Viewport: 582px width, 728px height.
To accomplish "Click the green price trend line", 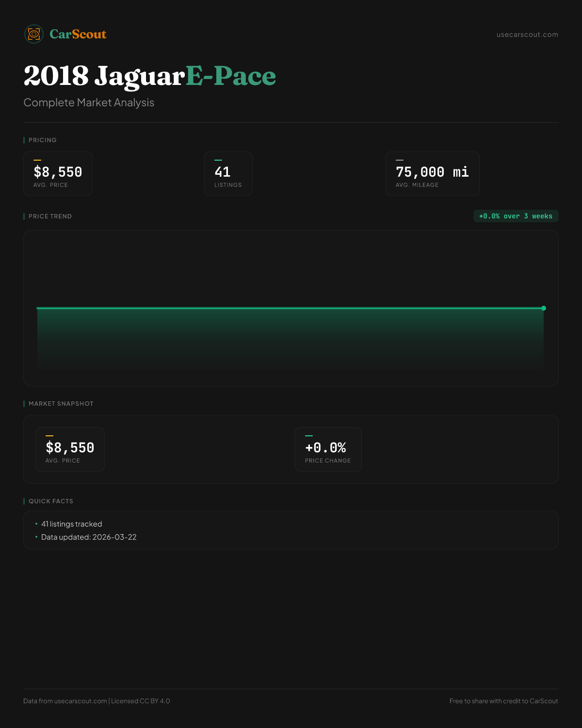I will click(x=291, y=308).
